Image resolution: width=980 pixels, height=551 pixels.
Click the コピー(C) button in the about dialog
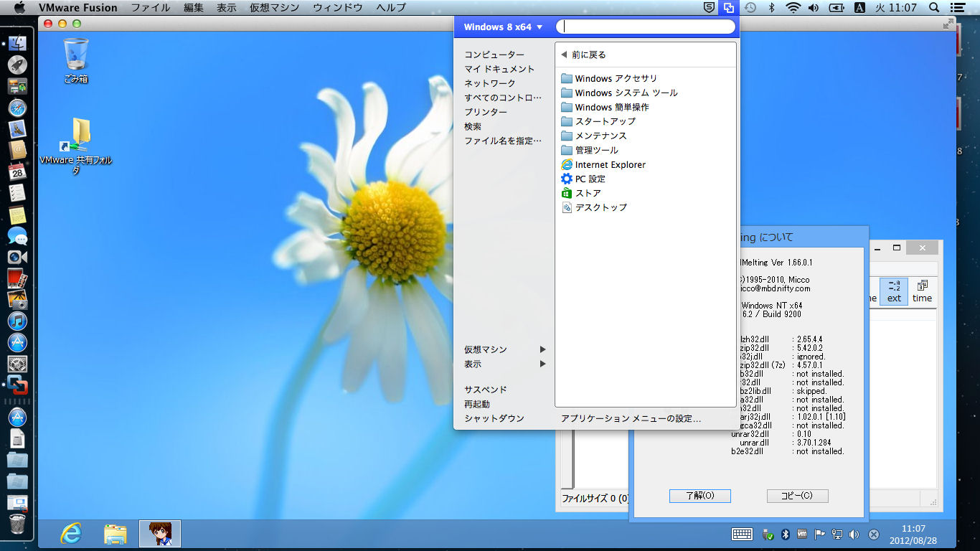coord(798,496)
